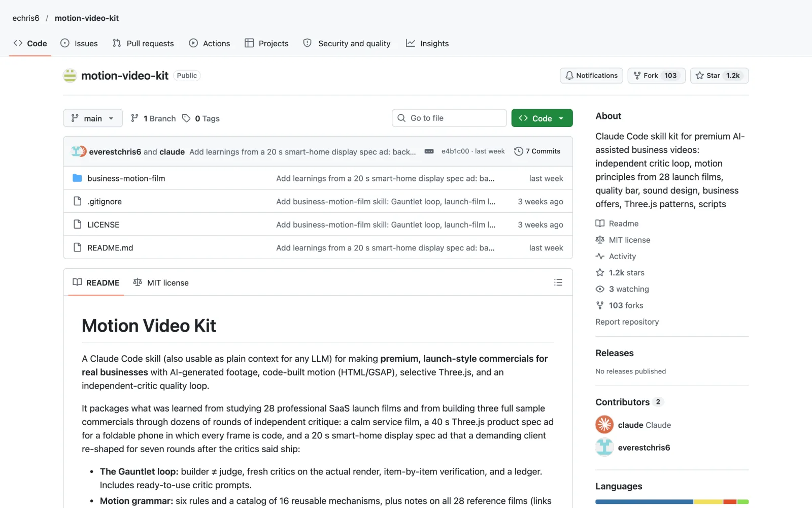Open Security and quality tab
Viewport: 812px width, 508px height.
[x=347, y=43]
